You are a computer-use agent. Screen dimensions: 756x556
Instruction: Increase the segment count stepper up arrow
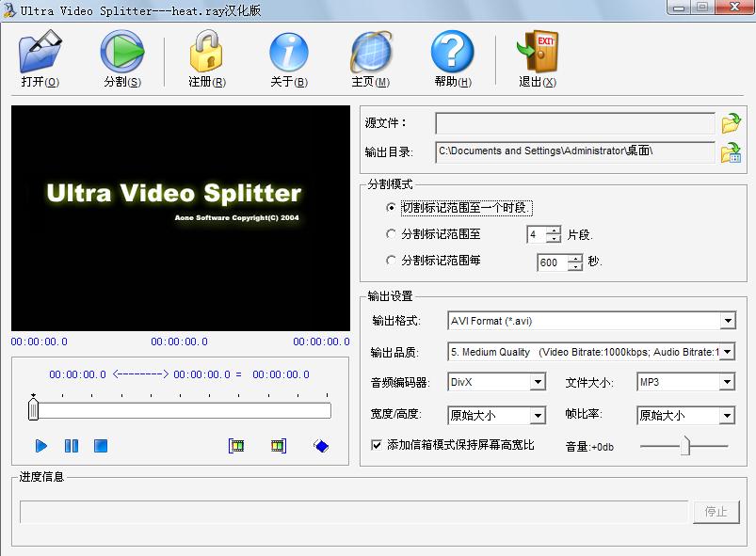tap(554, 230)
